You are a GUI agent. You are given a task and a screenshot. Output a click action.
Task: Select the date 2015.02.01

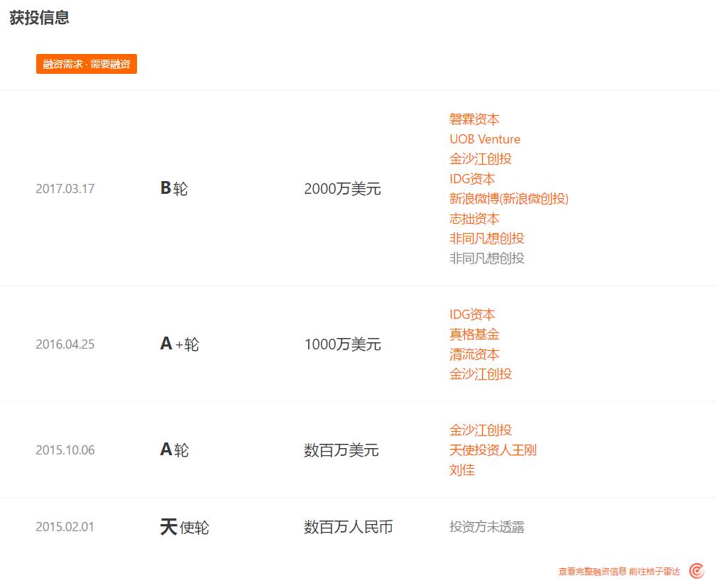[65, 527]
